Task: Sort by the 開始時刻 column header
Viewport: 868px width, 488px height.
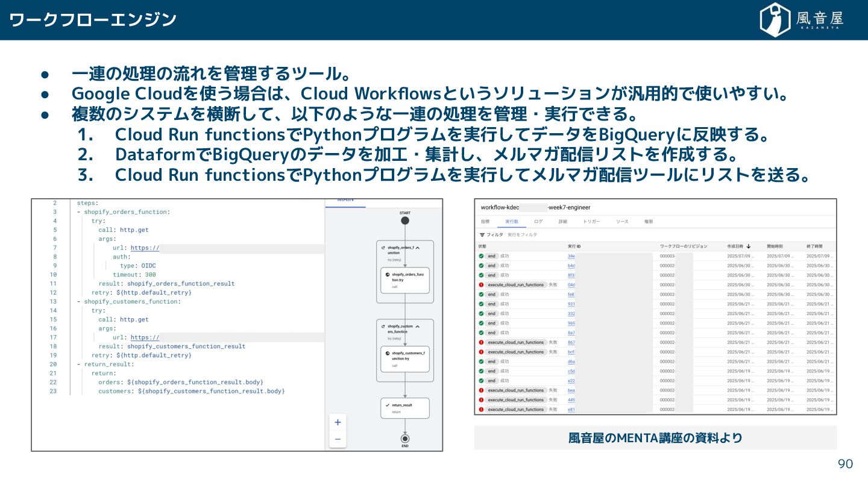Action: pyautogui.click(x=775, y=246)
